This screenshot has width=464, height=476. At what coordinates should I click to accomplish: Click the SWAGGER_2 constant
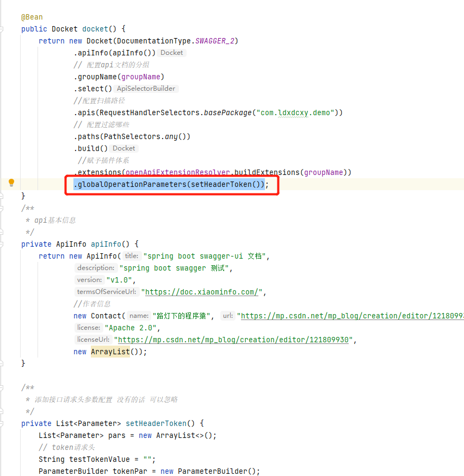pyautogui.click(x=214, y=40)
